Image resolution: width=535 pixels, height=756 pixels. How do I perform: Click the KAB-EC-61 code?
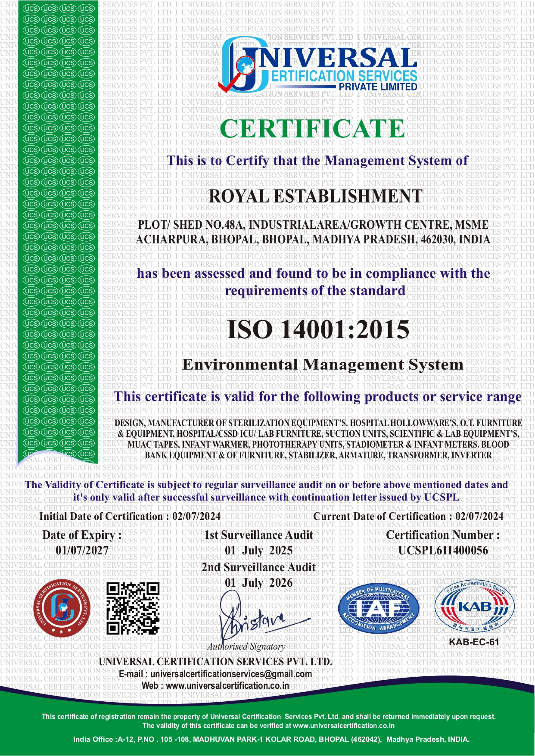click(x=474, y=642)
